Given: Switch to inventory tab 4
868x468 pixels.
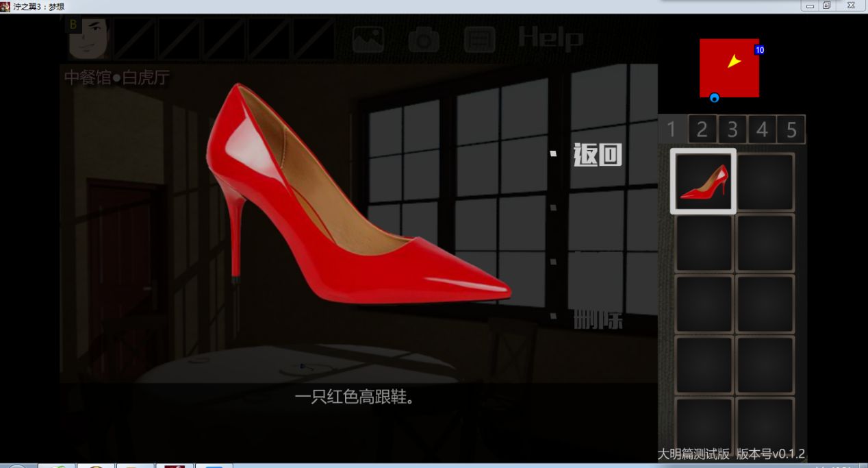Looking at the screenshot, I should pos(762,129).
